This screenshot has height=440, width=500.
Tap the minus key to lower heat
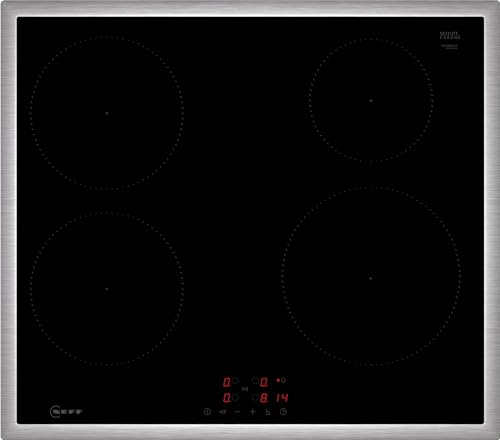click(x=237, y=412)
